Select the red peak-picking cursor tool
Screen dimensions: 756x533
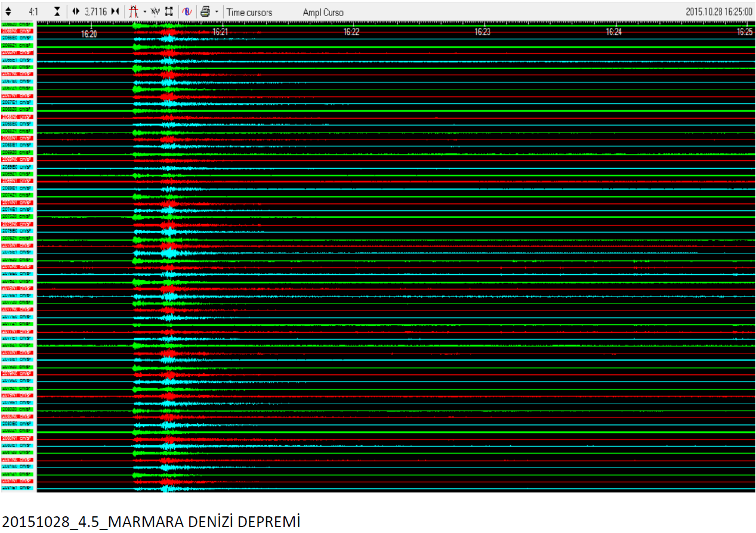click(134, 12)
